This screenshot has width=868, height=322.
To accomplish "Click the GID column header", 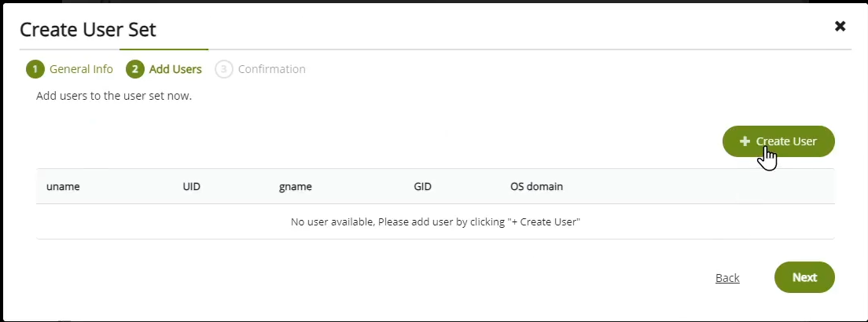I will coord(422,186).
